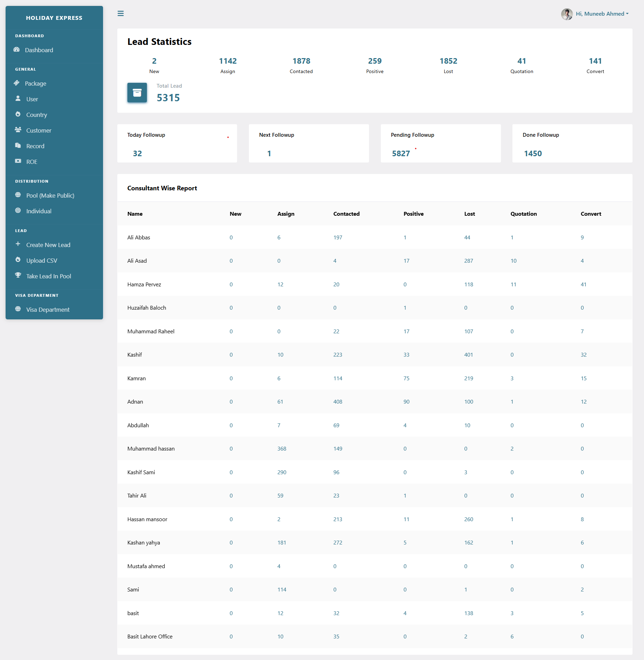This screenshot has width=644, height=660.
Task: Click the Pending Followup count 5827
Action: (x=401, y=153)
